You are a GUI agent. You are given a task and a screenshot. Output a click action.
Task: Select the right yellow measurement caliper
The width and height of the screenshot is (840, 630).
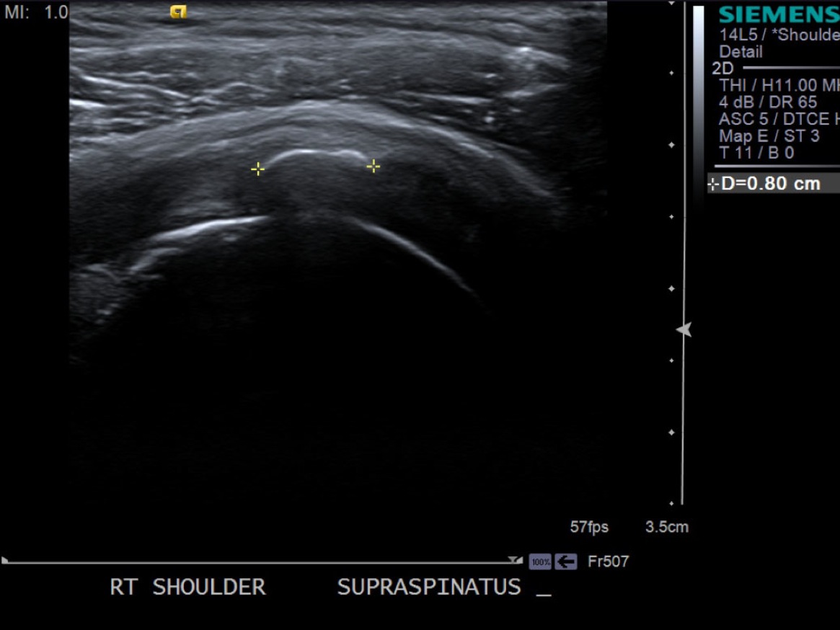coord(373,167)
